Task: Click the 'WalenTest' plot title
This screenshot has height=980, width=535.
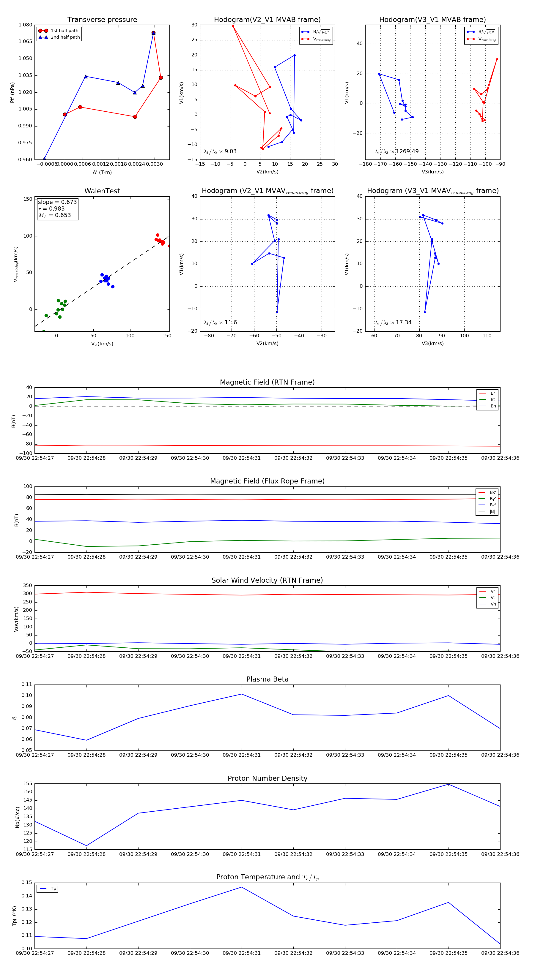Action: click(x=102, y=191)
